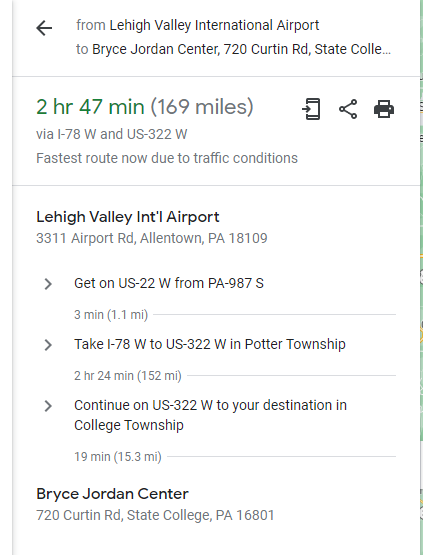The width and height of the screenshot is (423, 555).
Task: Click the map strip beside the panel
Action: [421, 278]
